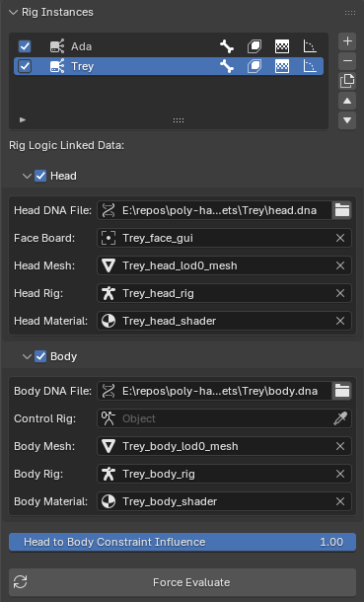The image size is (364, 602).
Task: Expand the list filter options triangle
Action: point(23,119)
